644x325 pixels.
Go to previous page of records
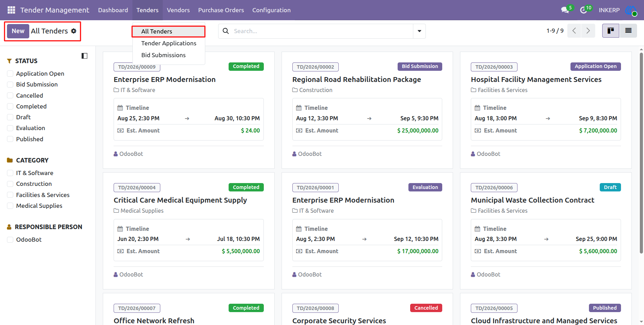click(x=574, y=31)
